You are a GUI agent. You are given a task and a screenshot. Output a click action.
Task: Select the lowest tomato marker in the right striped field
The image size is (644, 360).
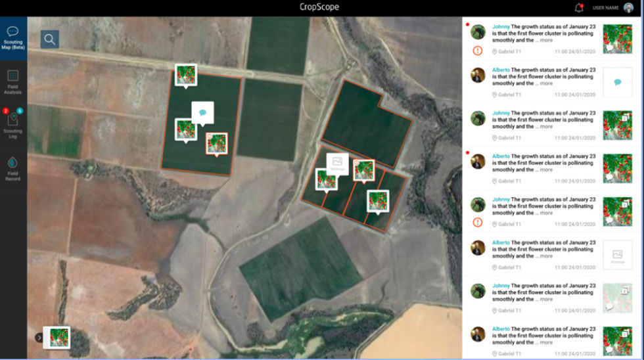click(378, 201)
